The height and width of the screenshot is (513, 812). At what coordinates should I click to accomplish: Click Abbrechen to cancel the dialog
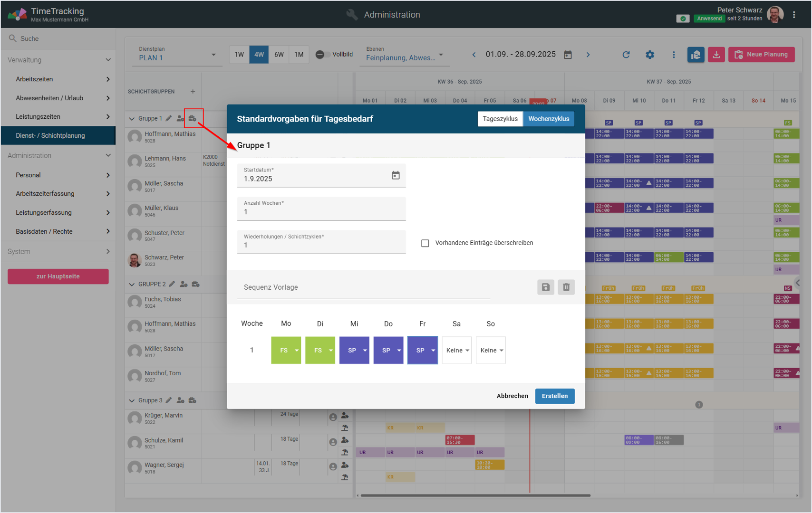(x=512, y=396)
